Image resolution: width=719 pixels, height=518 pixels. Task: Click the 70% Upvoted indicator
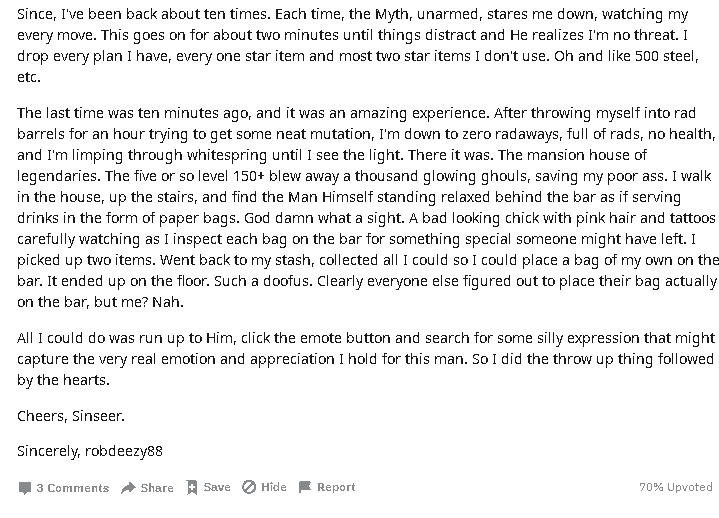(x=676, y=487)
